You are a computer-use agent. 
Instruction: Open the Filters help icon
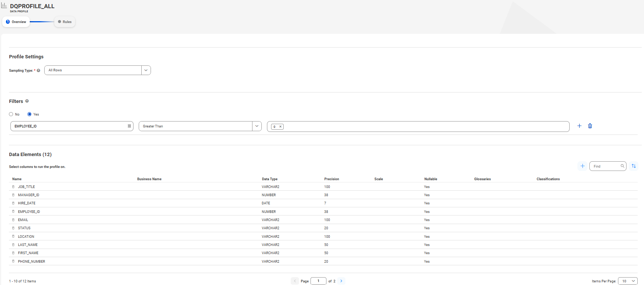click(x=27, y=101)
